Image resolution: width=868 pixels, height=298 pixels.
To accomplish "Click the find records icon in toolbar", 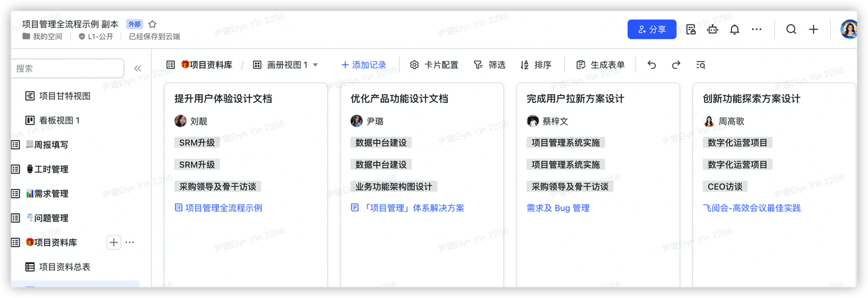I will [x=701, y=65].
